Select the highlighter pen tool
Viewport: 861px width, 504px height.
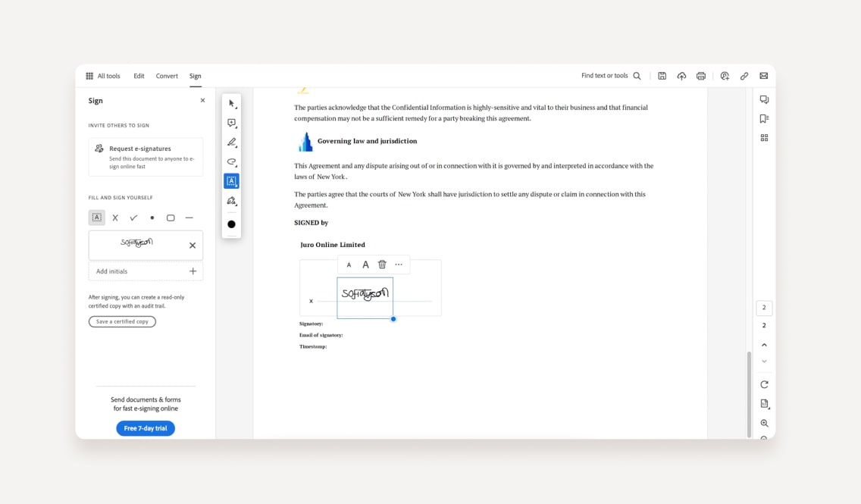[x=232, y=142]
